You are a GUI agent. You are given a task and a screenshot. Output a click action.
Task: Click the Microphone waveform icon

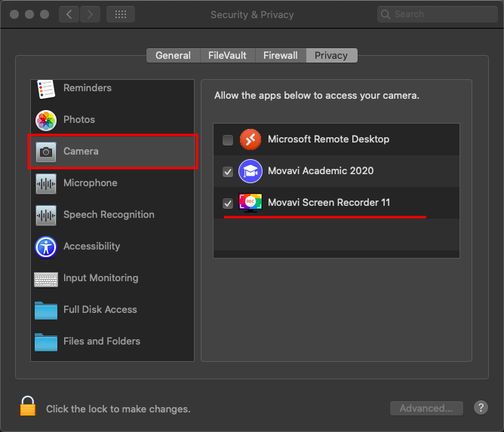point(46,184)
